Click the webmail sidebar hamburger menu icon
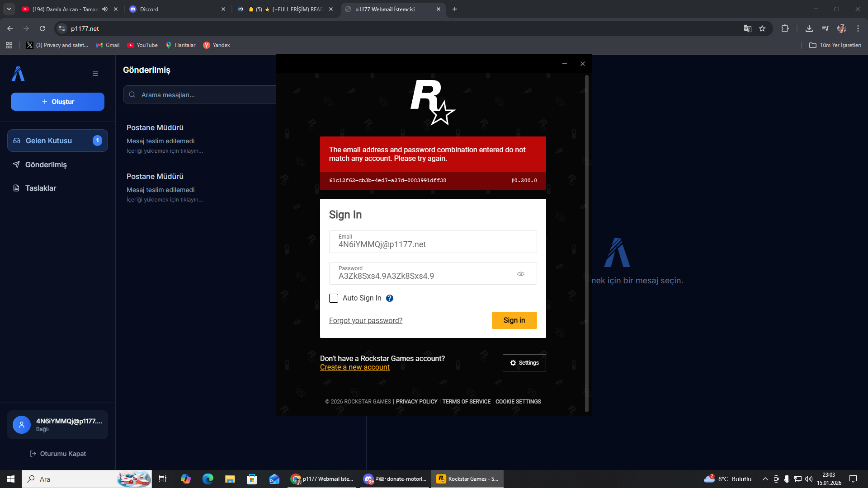The height and width of the screenshot is (488, 868). (95, 74)
